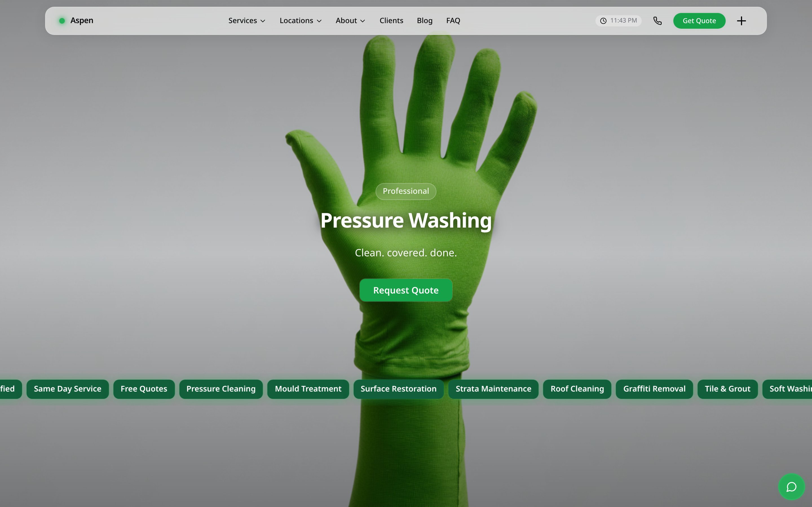Image resolution: width=812 pixels, height=507 pixels.
Task: Navigate to the FAQ page
Action: tap(453, 21)
